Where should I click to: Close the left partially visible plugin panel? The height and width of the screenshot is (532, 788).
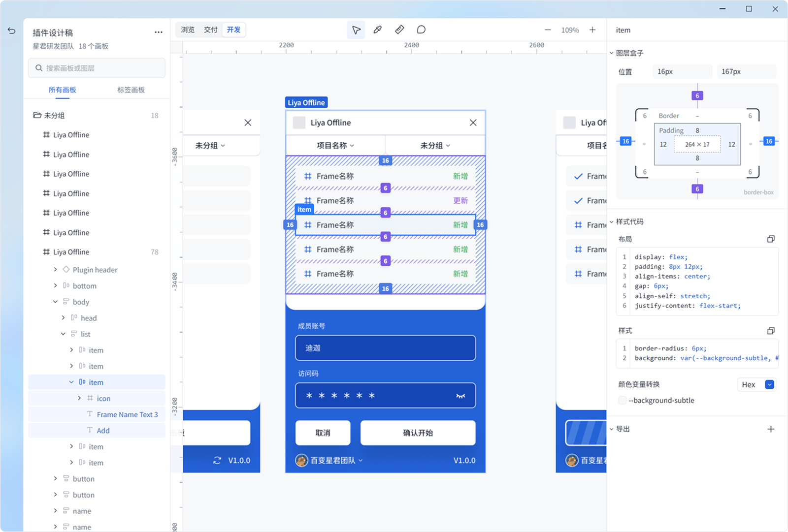click(x=248, y=123)
